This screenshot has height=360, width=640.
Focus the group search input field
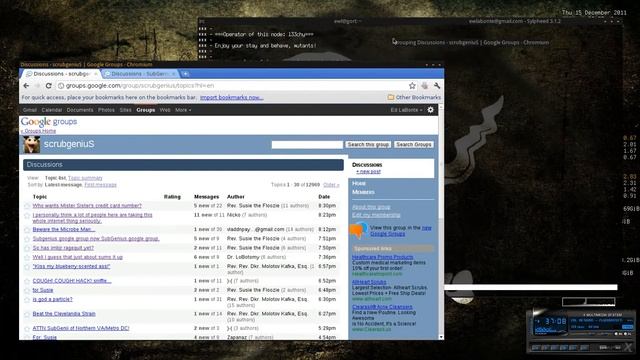point(307,144)
